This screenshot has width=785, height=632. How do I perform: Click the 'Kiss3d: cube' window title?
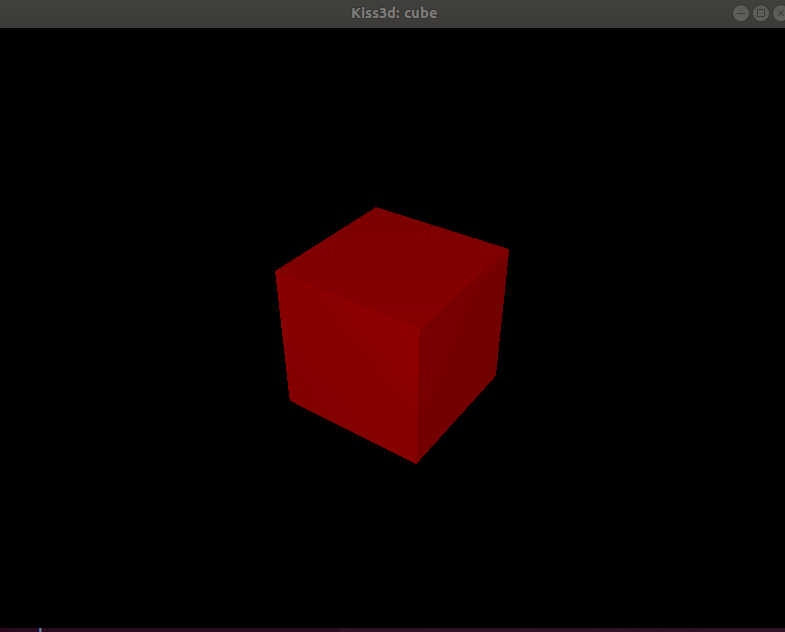coord(394,13)
